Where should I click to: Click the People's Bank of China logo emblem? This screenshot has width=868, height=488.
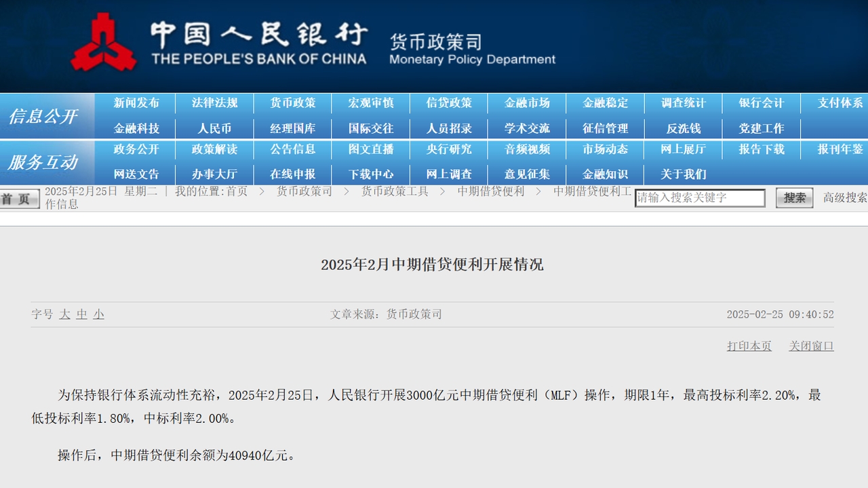click(x=103, y=43)
